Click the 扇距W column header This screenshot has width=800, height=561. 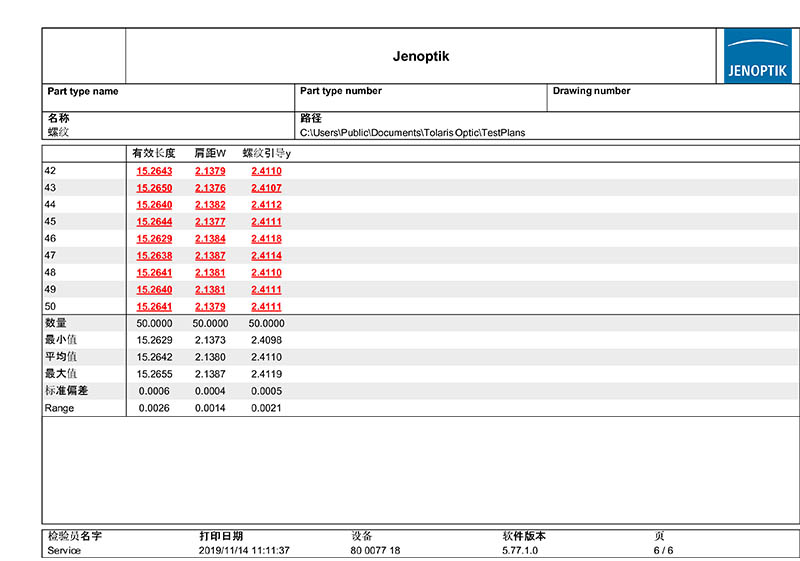pyautogui.click(x=210, y=154)
